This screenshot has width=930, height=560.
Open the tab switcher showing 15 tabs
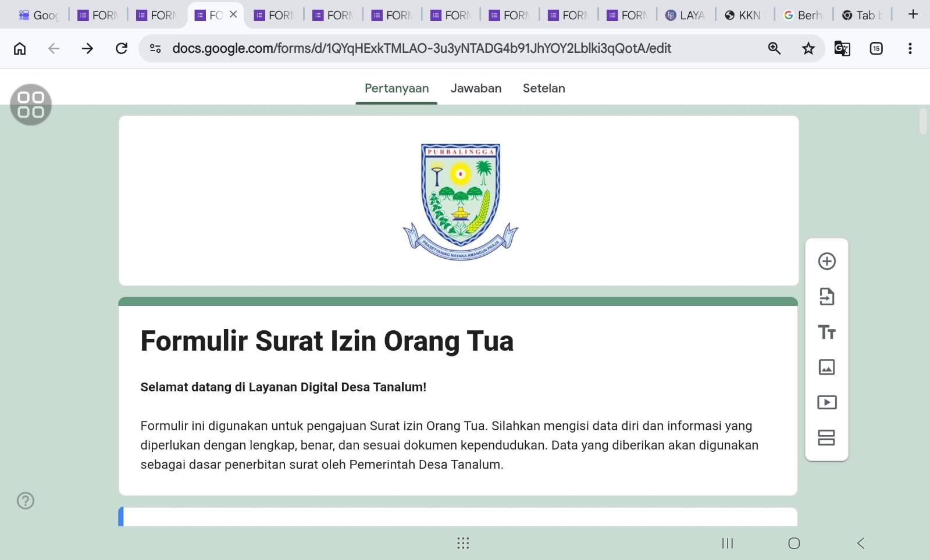(x=876, y=48)
